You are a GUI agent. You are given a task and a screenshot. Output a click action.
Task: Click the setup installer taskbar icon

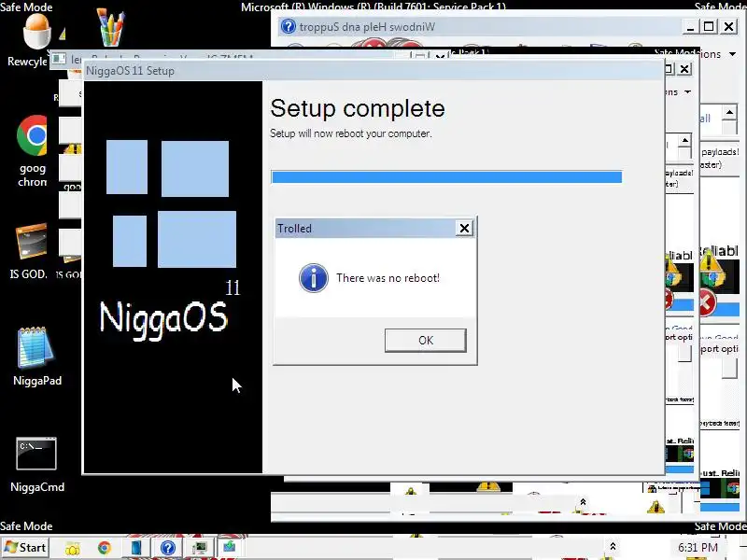coord(229,547)
